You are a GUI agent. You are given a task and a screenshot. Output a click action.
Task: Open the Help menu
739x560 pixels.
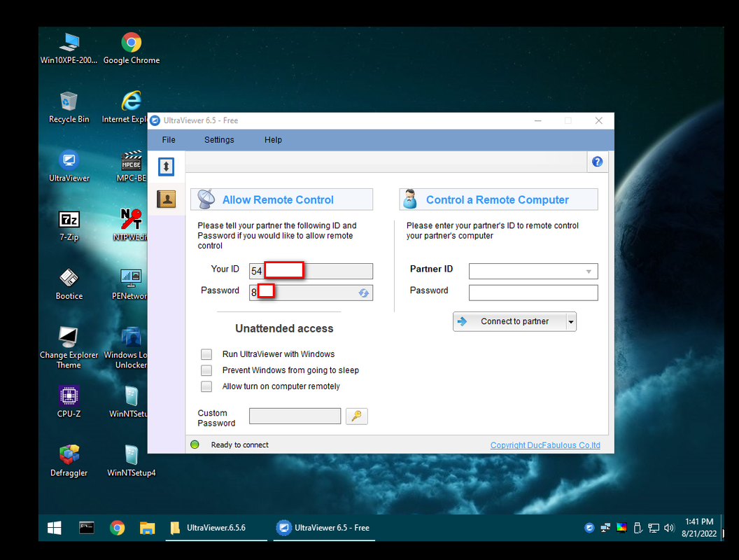click(273, 139)
